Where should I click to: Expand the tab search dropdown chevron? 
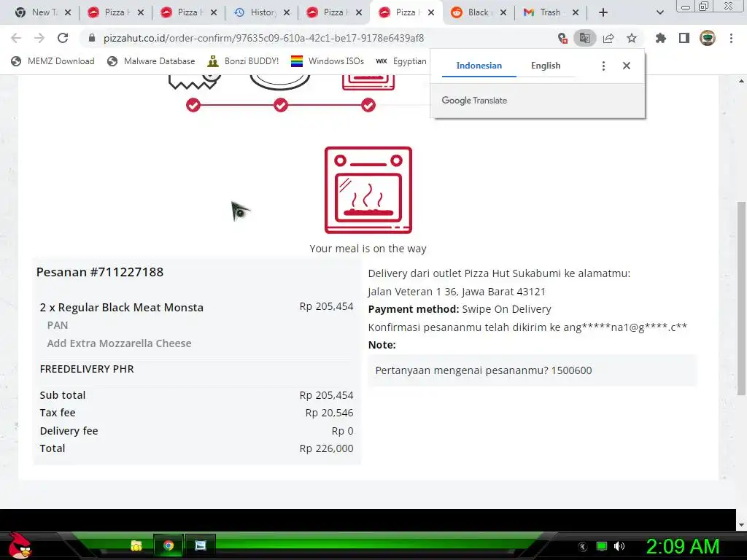click(659, 12)
